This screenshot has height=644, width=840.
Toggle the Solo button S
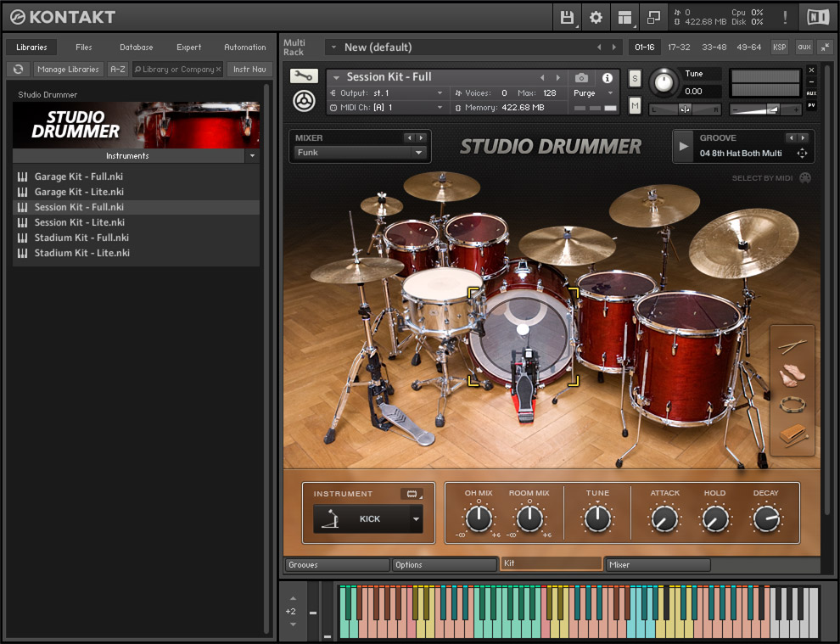(x=635, y=79)
